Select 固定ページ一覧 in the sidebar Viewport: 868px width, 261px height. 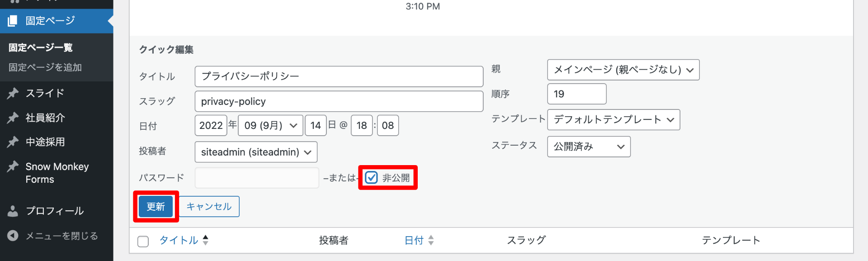41,47
